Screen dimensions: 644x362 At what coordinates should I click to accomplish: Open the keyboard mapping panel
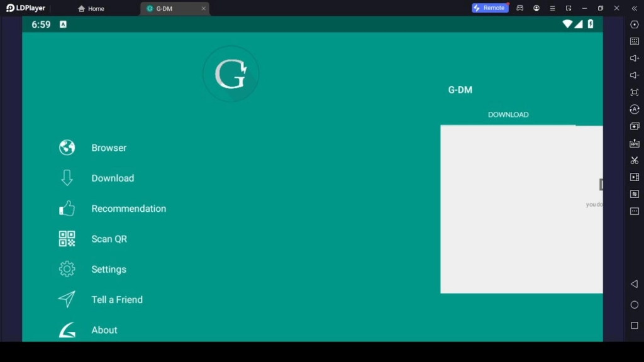[x=634, y=41]
